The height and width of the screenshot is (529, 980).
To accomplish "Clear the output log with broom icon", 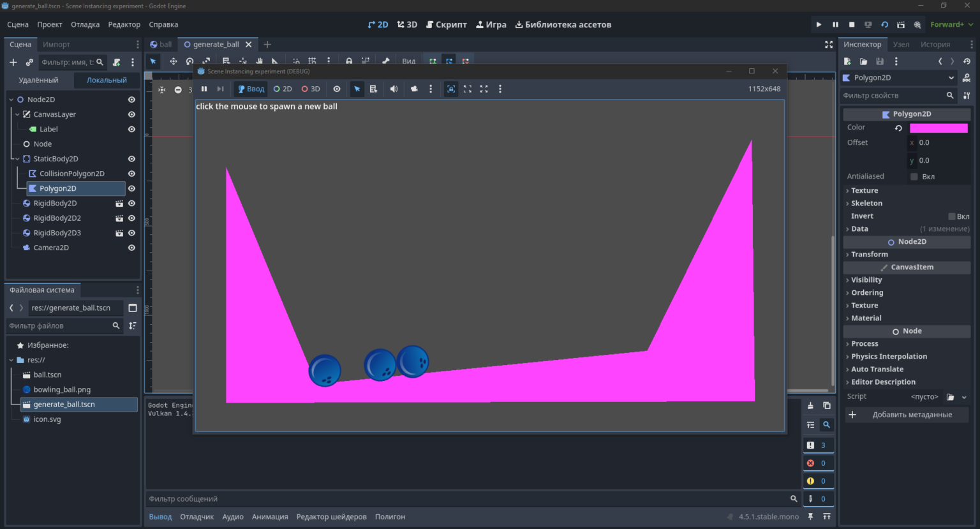I will coord(810,405).
